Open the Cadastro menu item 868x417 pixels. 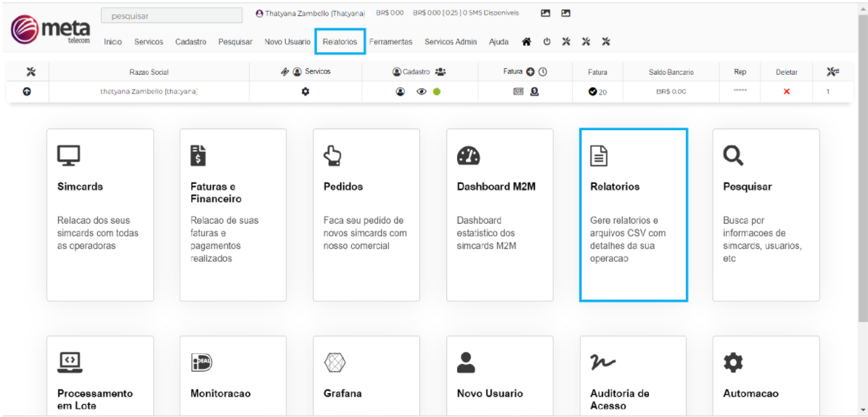tap(191, 41)
